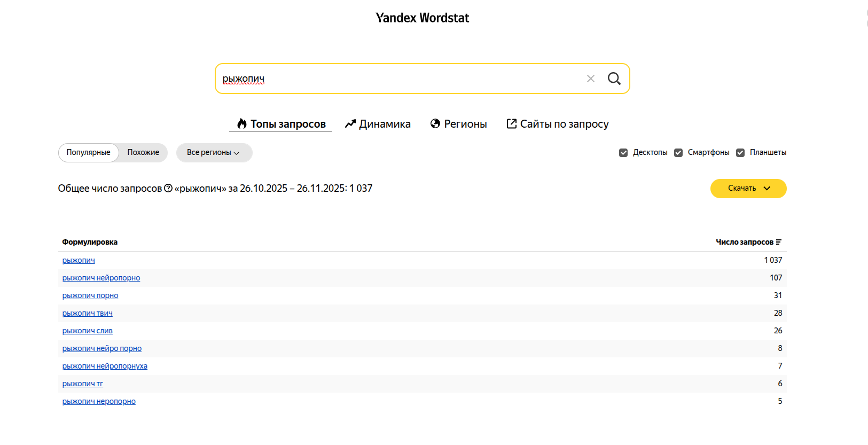868x445 pixels.
Task: Click the Yandex Wordstat title
Action: point(423,18)
